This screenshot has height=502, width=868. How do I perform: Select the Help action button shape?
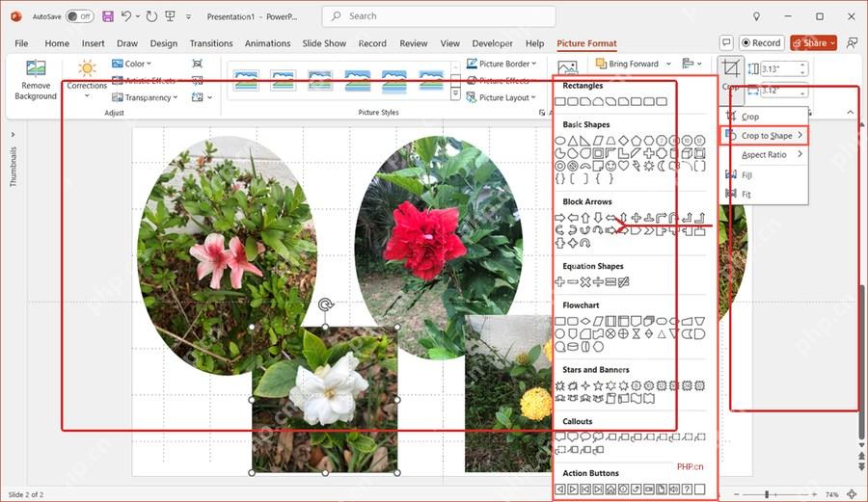pos(687,489)
